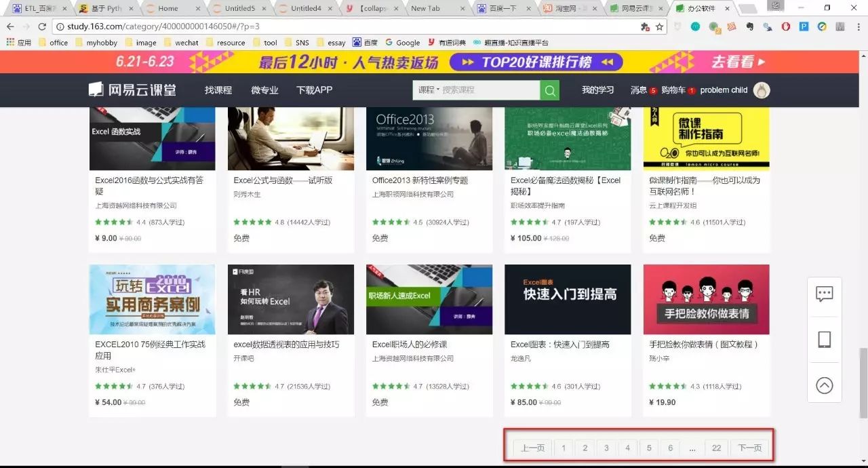The width and height of the screenshot is (868, 468).
Task: Go back with the browser back arrow
Action: tap(10, 27)
